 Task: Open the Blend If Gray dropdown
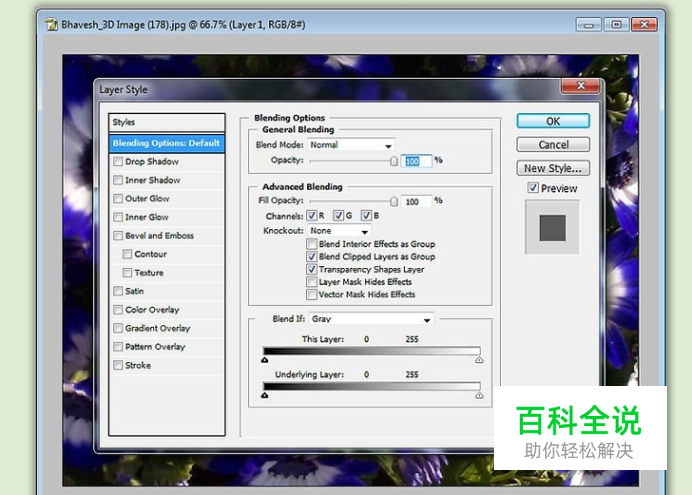[x=371, y=319]
